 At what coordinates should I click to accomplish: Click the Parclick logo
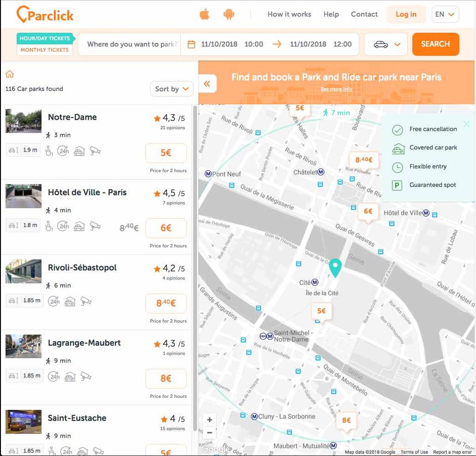point(45,14)
